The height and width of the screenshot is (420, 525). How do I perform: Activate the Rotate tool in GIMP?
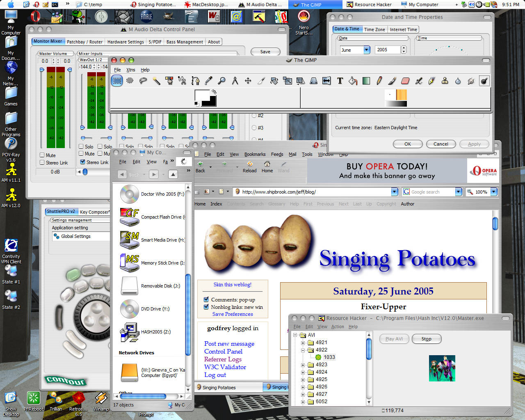274,81
